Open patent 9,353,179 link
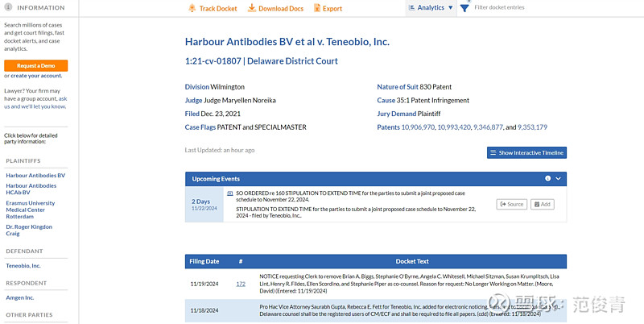 pos(532,127)
